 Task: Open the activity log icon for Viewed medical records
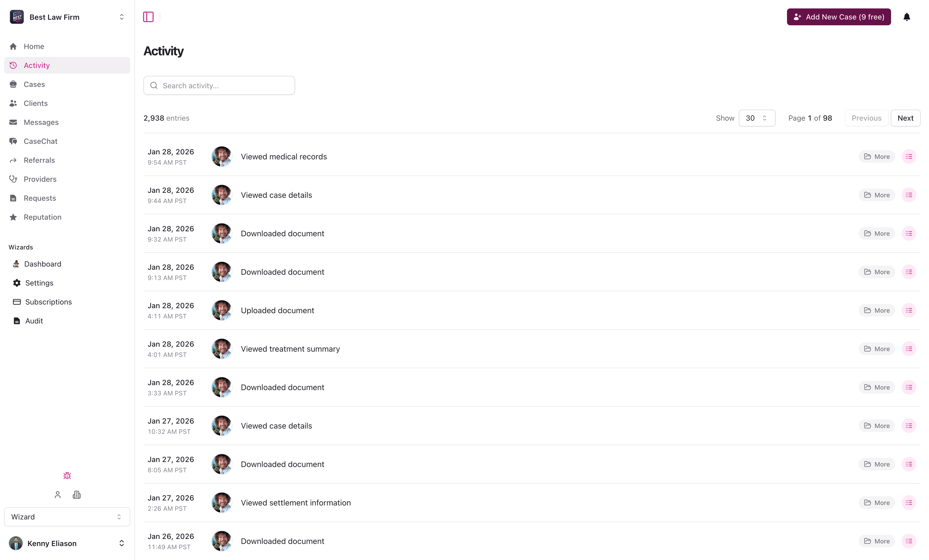tap(909, 156)
